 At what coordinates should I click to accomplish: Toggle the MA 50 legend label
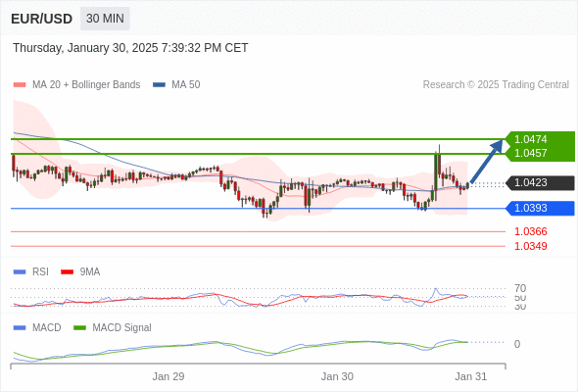click(186, 85)
